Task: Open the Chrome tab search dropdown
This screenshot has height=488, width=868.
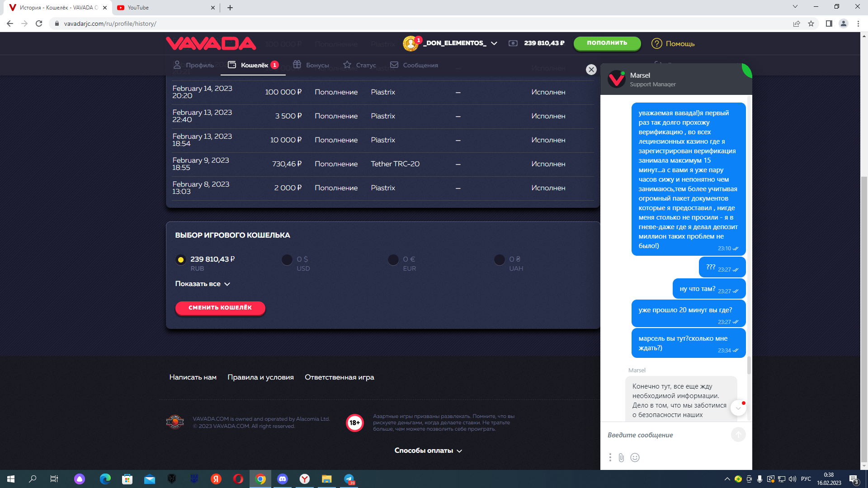Action: tap(795, 7)
